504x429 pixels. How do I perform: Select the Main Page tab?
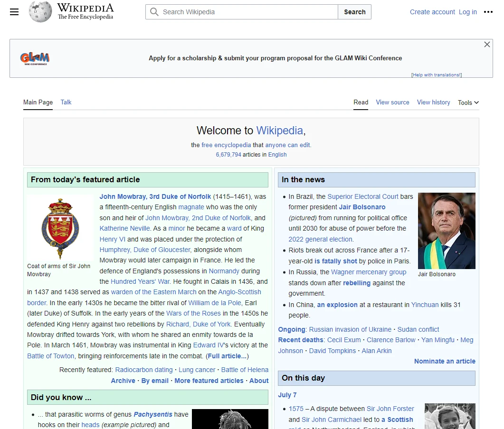pyautogui.click(x=38, y=102)
